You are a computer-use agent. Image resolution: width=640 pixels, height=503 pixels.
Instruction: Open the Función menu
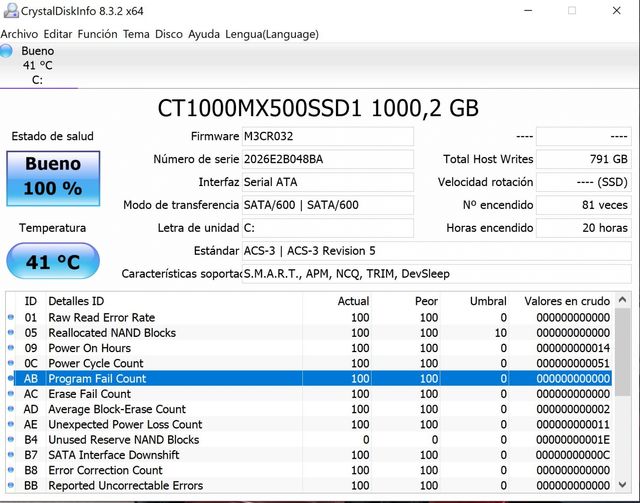[97, 34]
